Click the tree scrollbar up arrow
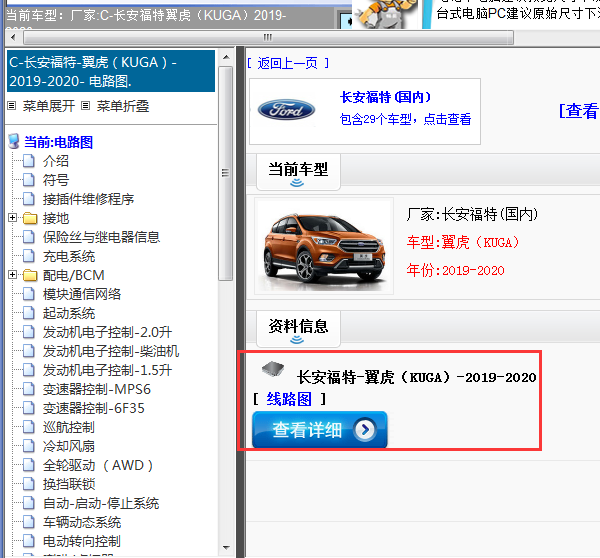600x558 pixels. (226, 57)
